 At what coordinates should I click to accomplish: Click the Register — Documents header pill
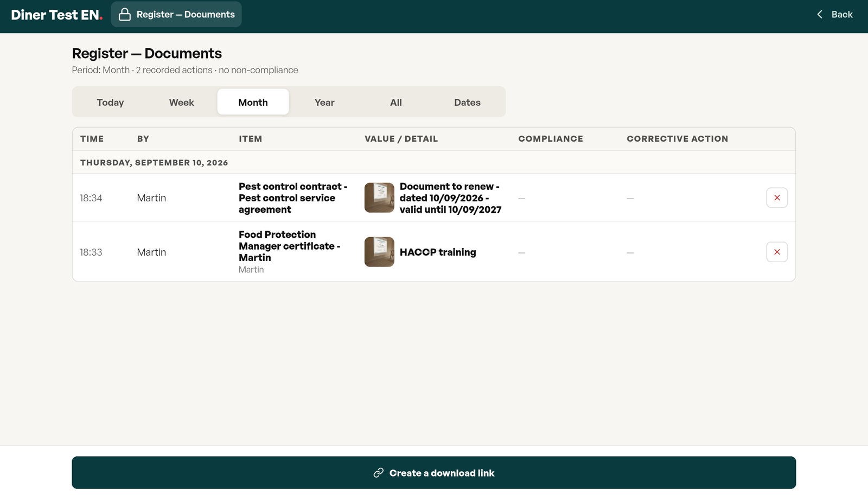176,15
